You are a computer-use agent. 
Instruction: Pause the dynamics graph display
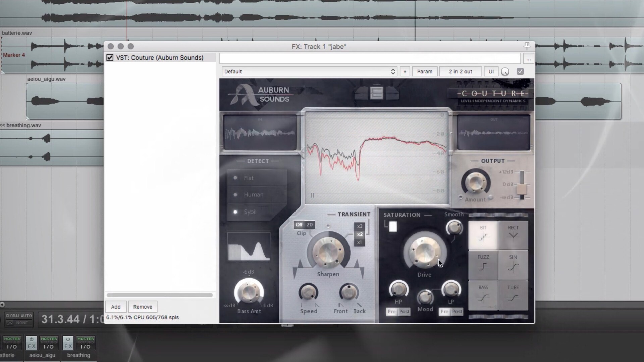312,195
